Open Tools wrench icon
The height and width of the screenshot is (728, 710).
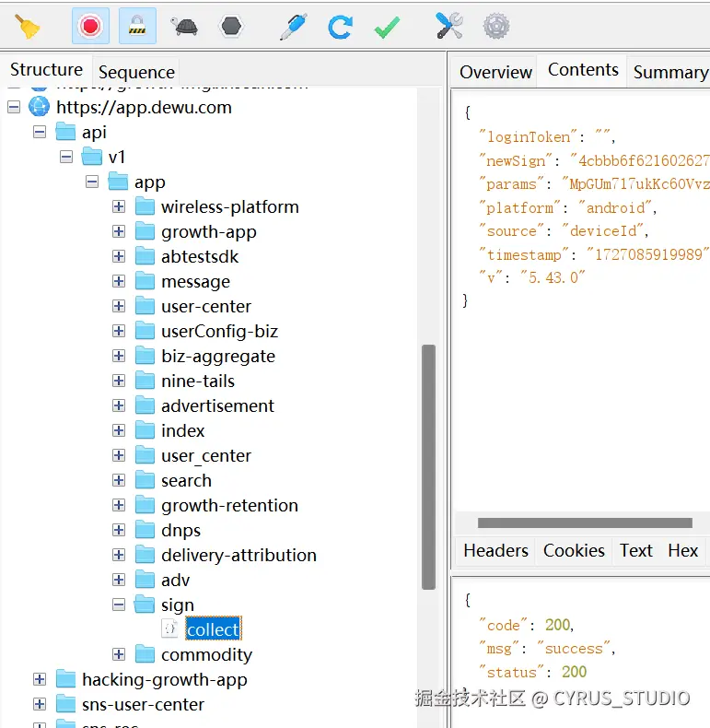(449, 26)
